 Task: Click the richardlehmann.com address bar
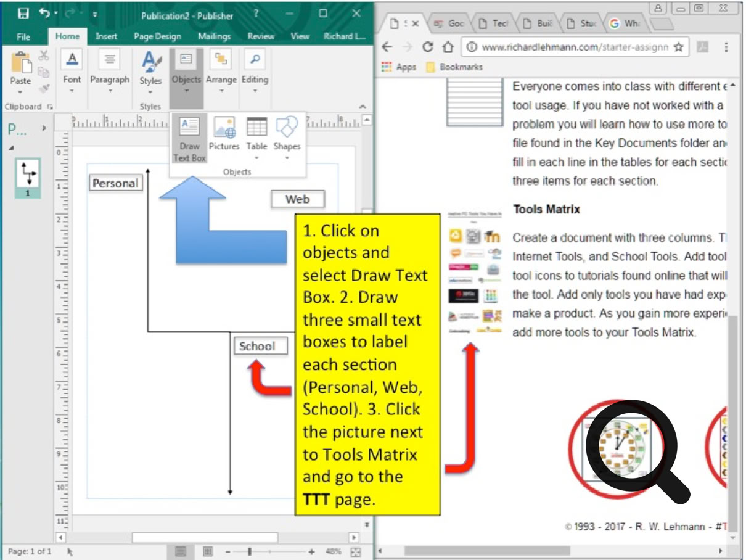574,47
